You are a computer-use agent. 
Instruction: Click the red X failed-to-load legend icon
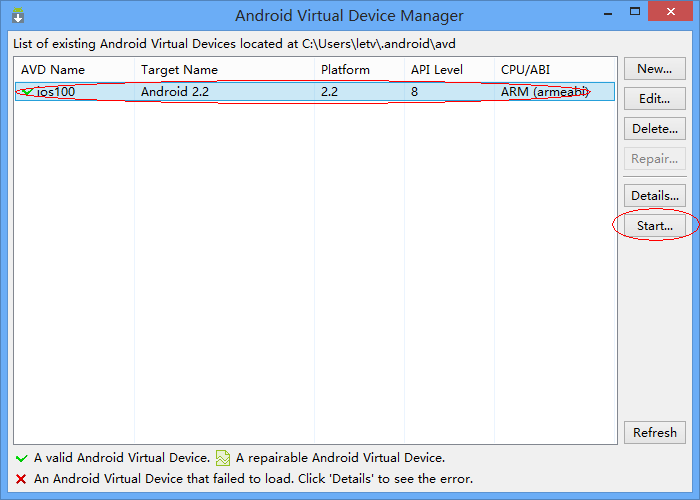pyautogui.click(x=21, y=479)
